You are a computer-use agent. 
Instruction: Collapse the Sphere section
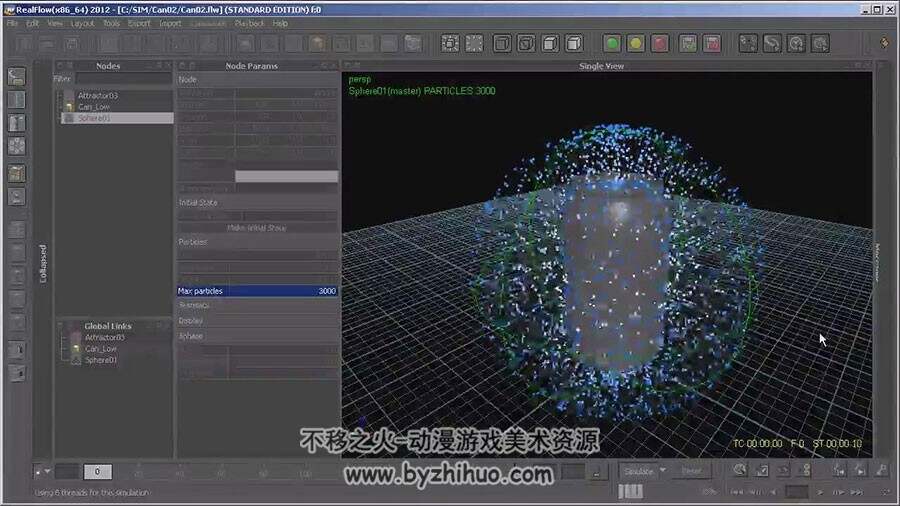(x=257, y=336)
